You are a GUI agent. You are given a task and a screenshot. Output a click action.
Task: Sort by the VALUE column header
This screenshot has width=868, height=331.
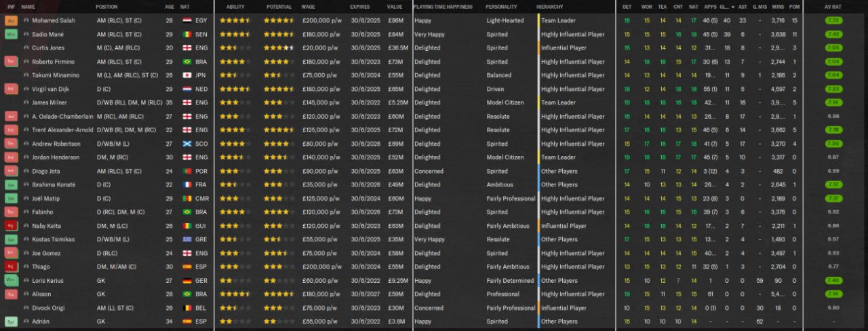(395, 6)
